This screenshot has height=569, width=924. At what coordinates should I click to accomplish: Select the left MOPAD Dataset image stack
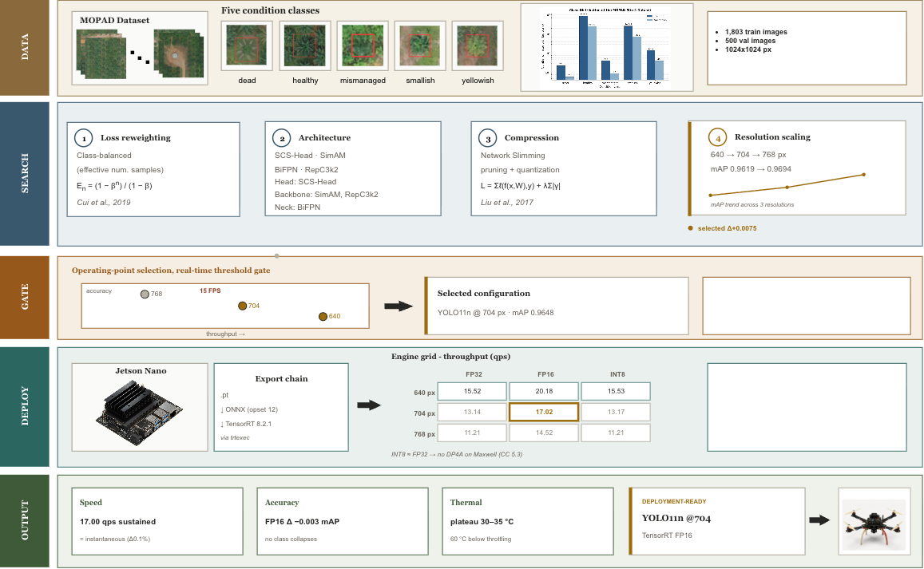[101, 53]
